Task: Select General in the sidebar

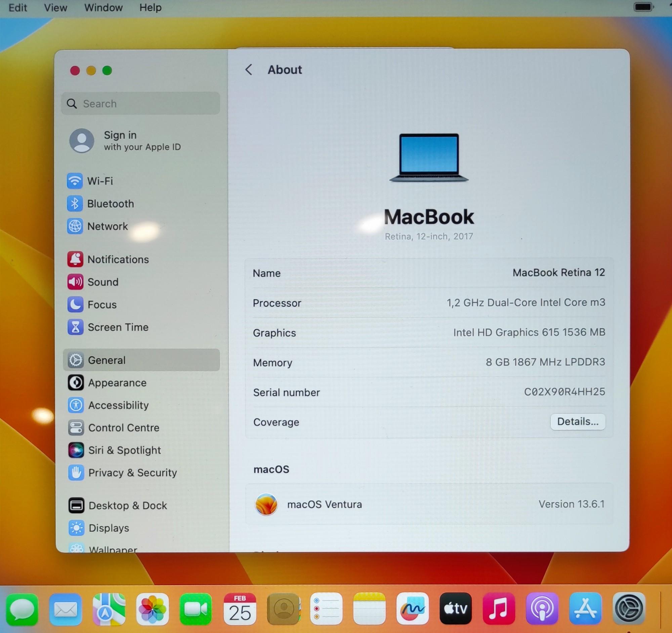Action: click(x=141, y=360)
